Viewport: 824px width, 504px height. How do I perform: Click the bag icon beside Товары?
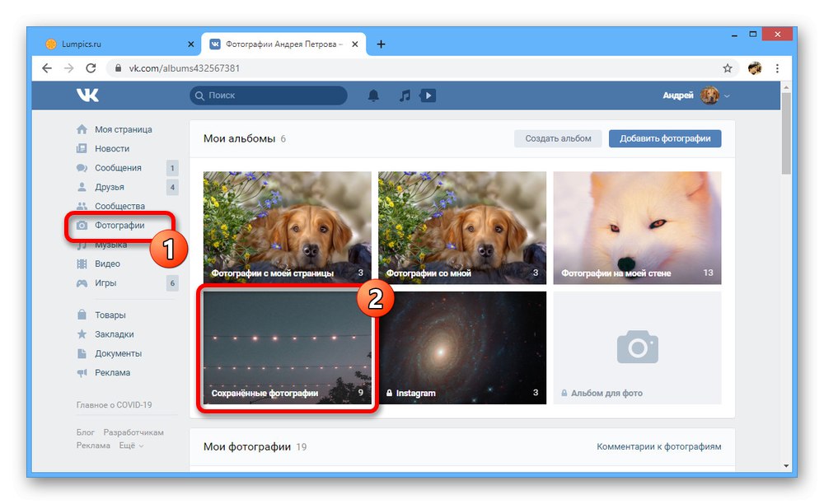82,315
